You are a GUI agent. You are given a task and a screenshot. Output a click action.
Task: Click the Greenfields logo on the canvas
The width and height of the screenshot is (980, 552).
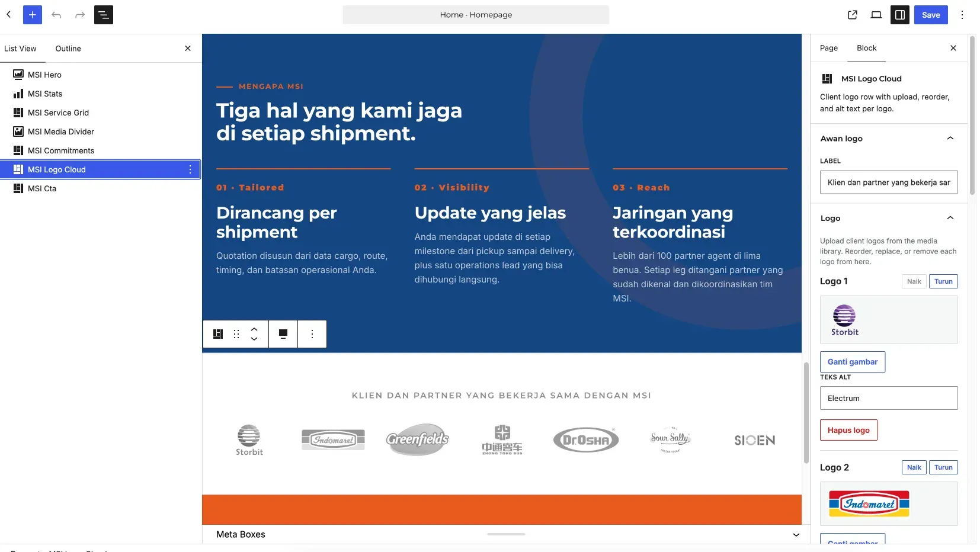(418, 439)
